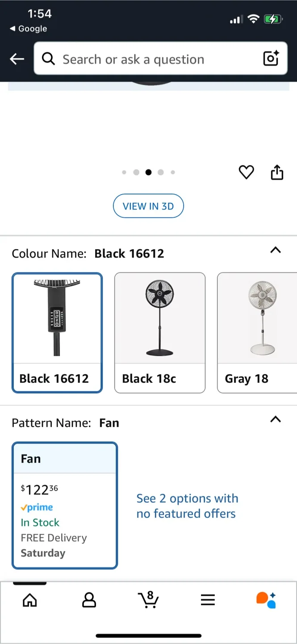Open your account profile icon
The height and width of the screenshot is (644, 297).
(x=89, y=600)
